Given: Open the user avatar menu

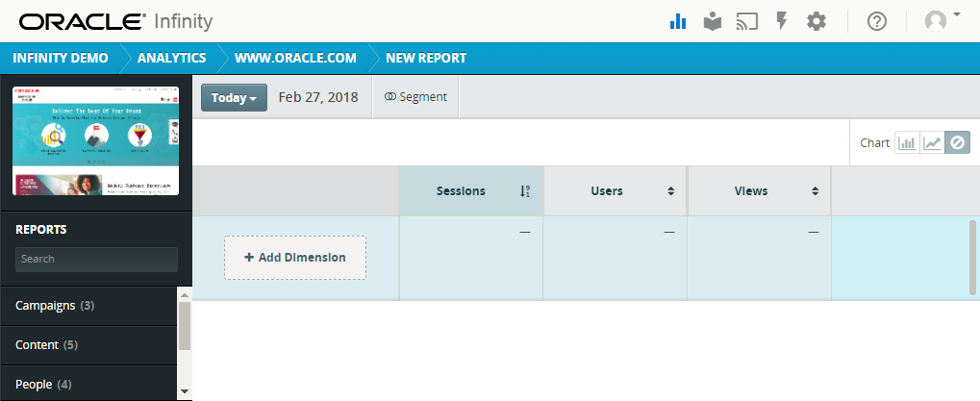Looking at the screenshot, I should pyautogui.click(x=942, y=21).
